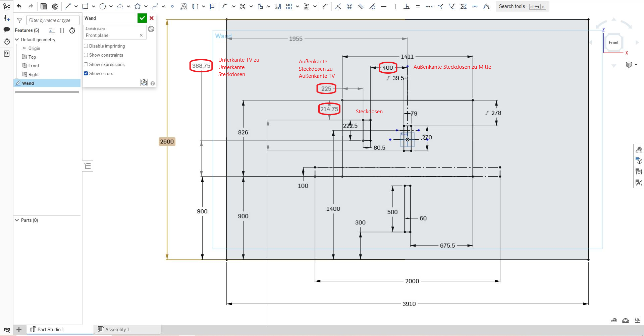The width and height of the screenshot is (644, 336).
Task: Select the Sketch fillet tool
Action: [225, 6]
